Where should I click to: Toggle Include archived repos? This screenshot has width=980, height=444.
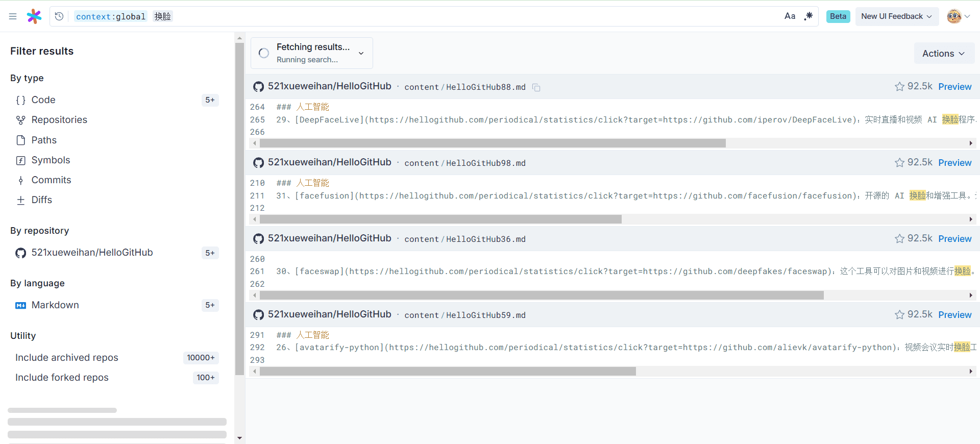coord(117,358)
